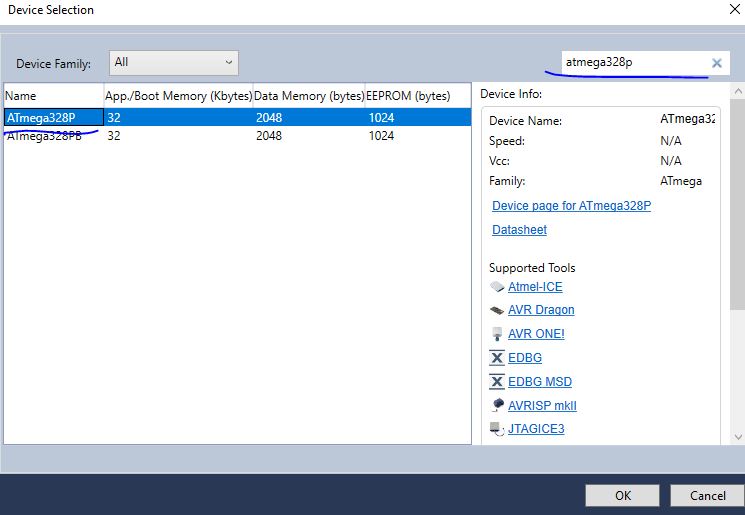Open the AVR ONE! tool link
The width and height of the screenshot is (745, 515).
click(x=536, y=334)
